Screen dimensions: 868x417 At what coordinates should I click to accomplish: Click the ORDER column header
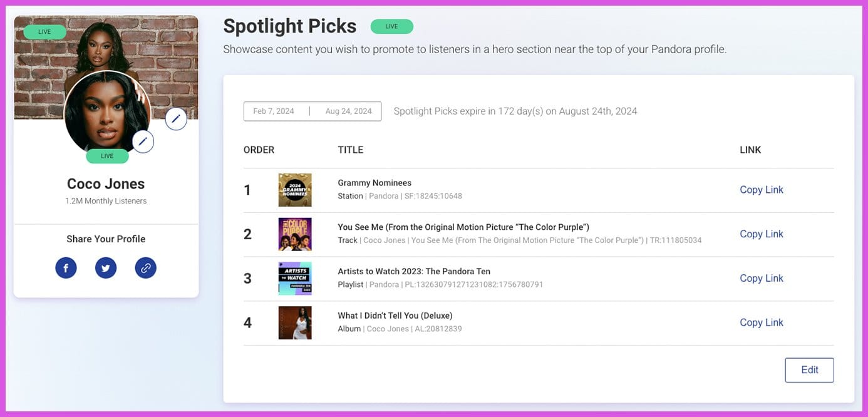259,150
